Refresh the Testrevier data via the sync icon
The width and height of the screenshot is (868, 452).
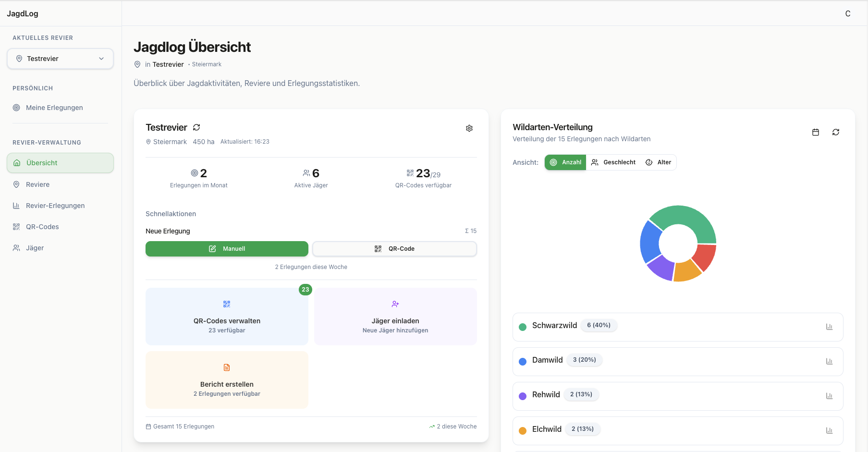[x=196, y=127]
